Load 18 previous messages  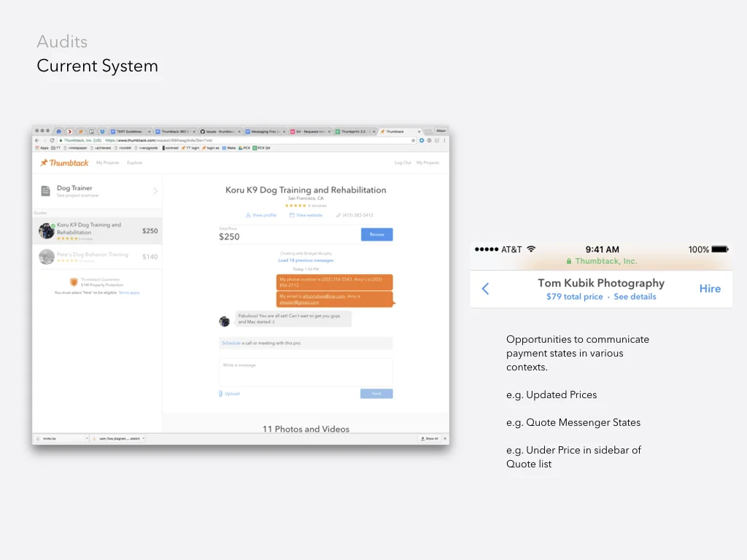pyautogui.click(x=306, y=260)
